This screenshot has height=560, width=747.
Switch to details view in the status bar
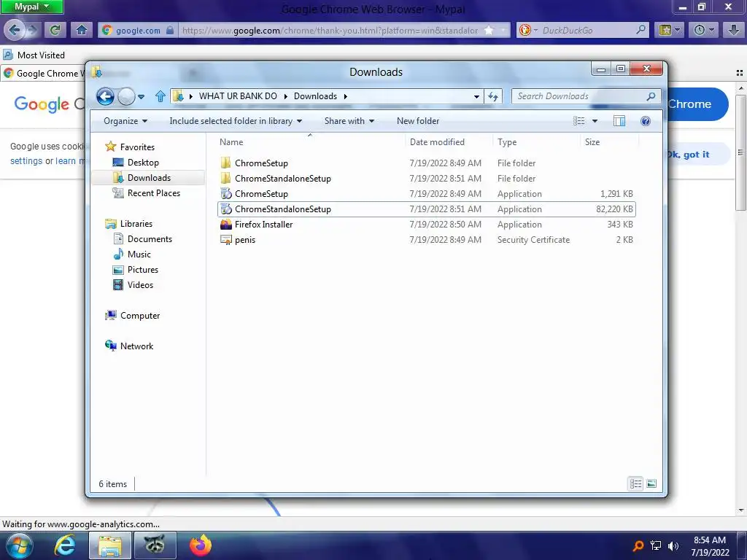636,484
